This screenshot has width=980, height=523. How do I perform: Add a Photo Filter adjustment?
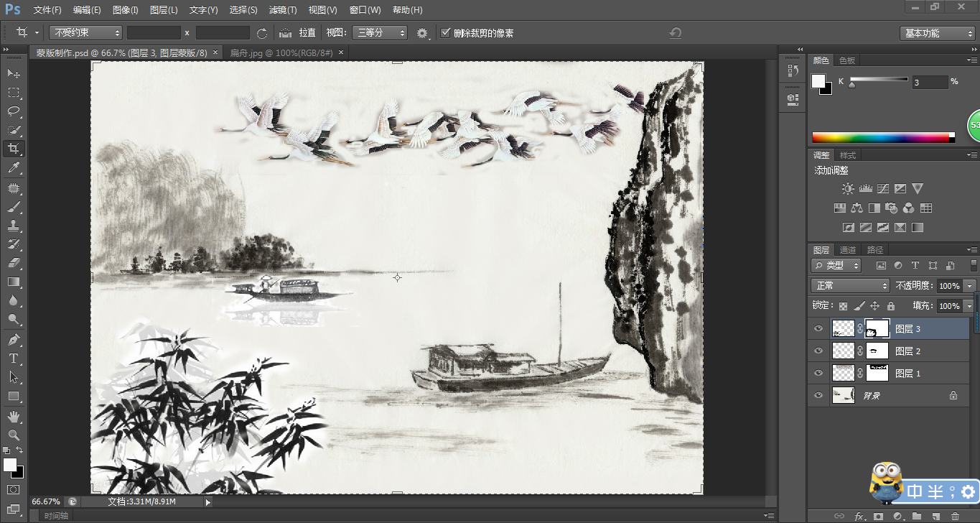pos(891,208)
